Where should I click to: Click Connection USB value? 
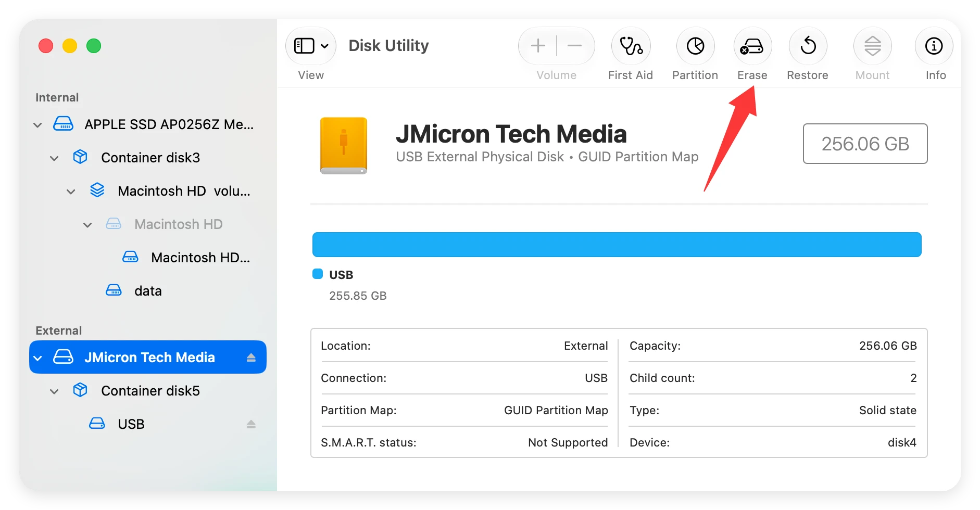[596, 378]
